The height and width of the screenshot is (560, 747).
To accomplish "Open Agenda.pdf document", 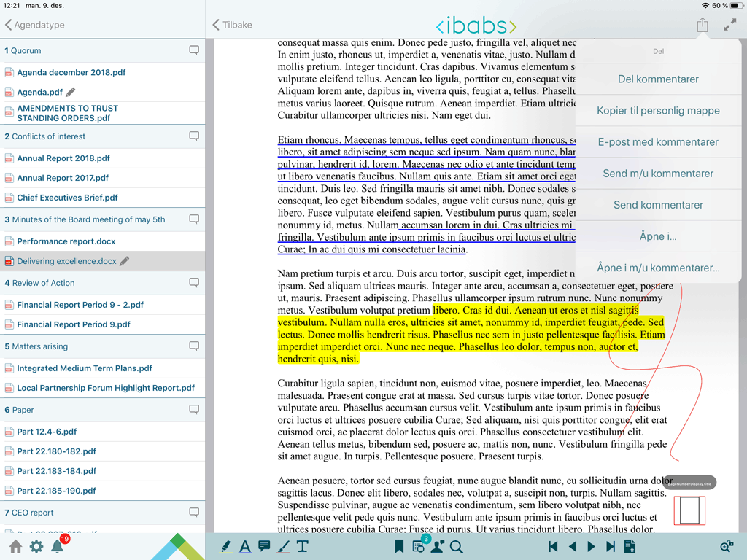I will point(102,92).
